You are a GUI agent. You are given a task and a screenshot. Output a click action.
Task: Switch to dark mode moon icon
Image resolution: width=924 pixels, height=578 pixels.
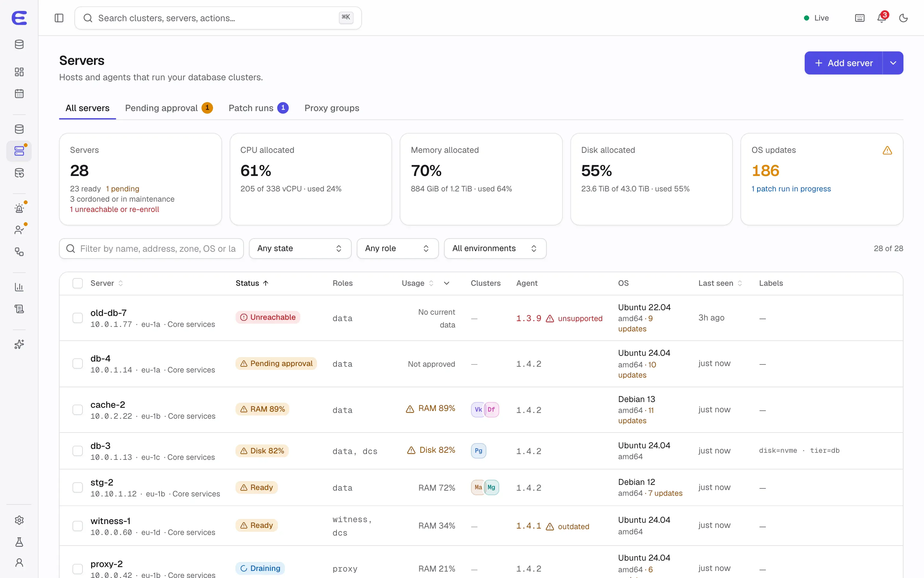coord(903,18)
